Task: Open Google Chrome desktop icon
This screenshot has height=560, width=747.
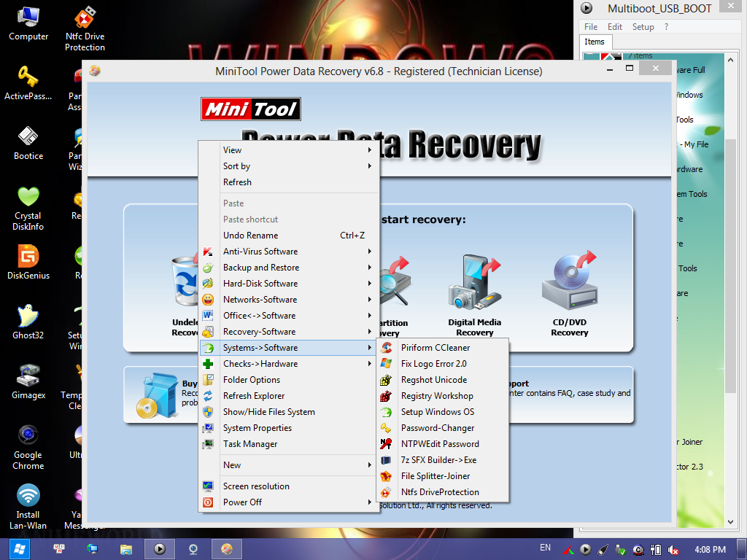Action: (28, 448)
